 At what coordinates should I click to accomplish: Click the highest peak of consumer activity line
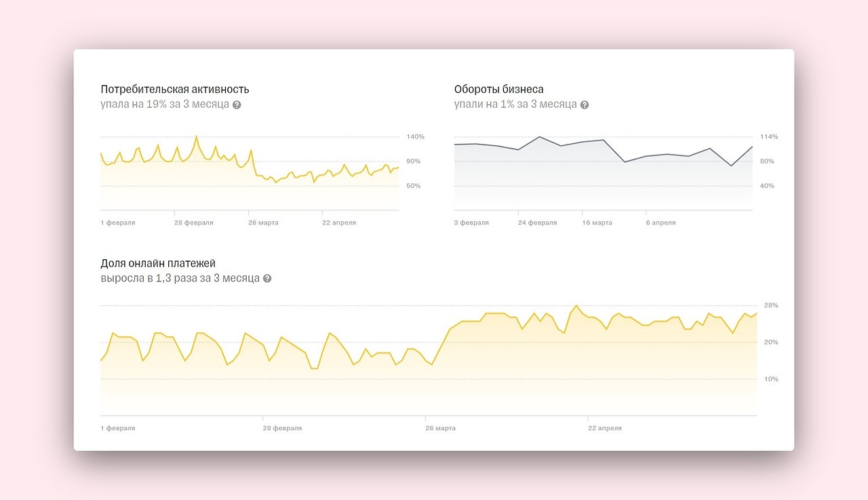click(197, 136)
